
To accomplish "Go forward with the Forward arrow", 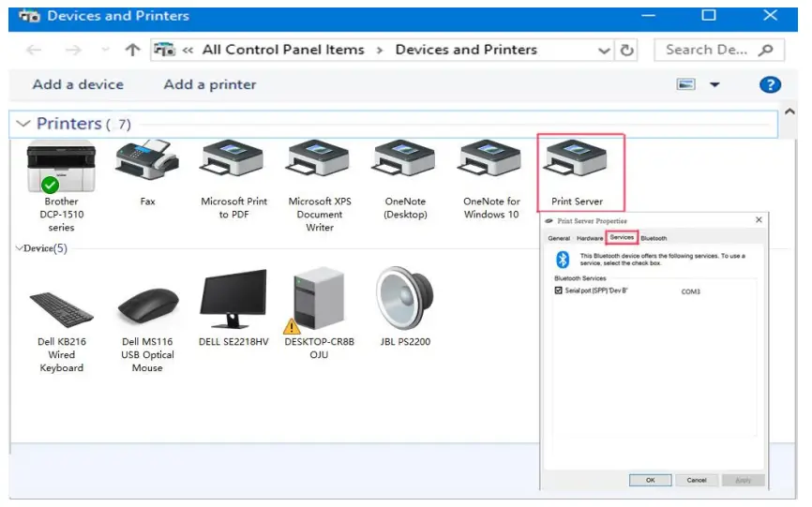I will (73, 50).
